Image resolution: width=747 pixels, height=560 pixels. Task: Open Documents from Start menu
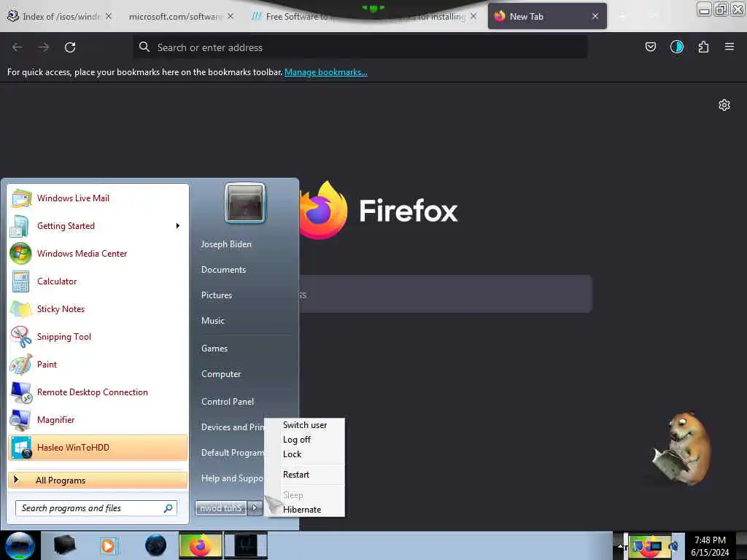[x=223, y=270]
